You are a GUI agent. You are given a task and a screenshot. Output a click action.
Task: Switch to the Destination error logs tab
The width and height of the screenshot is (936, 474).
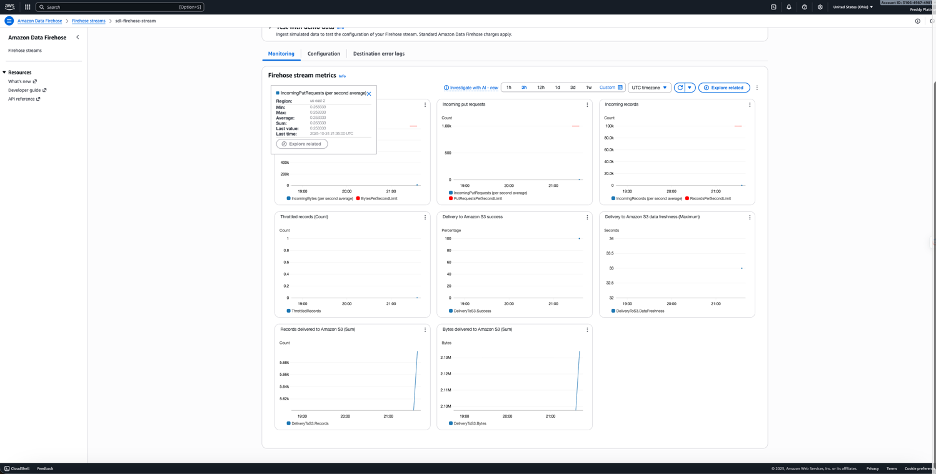coord(378,54)
